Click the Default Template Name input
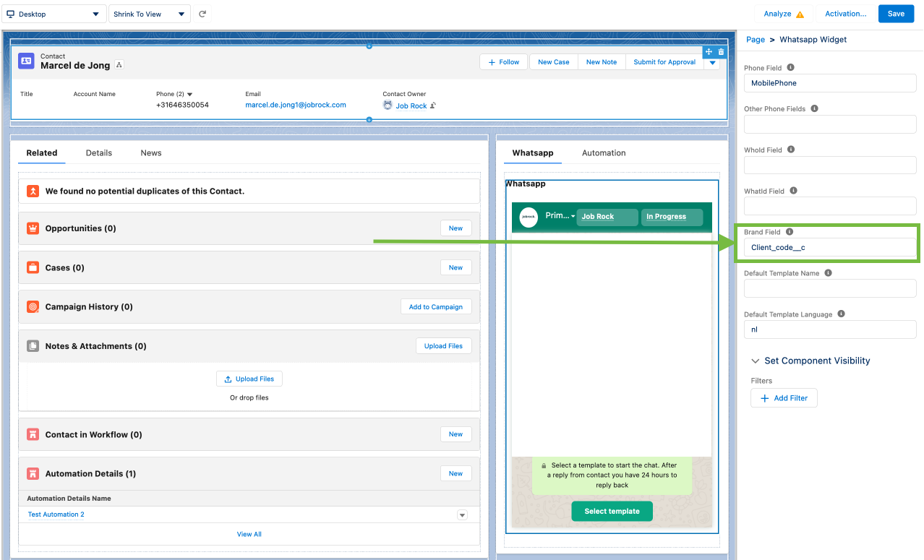This screenshot has width=924, height=560. point(830,288)
